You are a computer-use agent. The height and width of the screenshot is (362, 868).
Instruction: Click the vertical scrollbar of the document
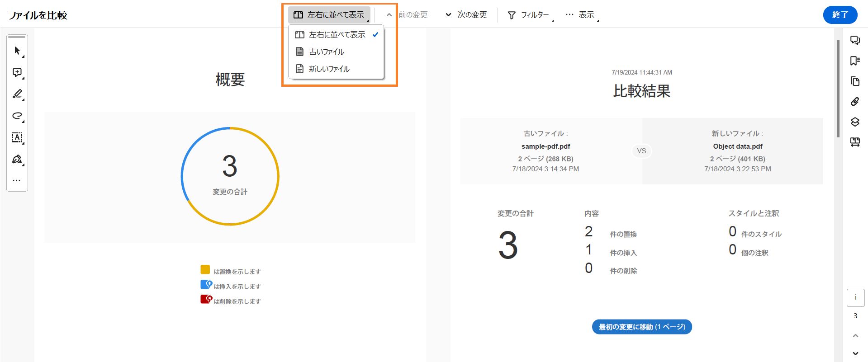[838, 88]
